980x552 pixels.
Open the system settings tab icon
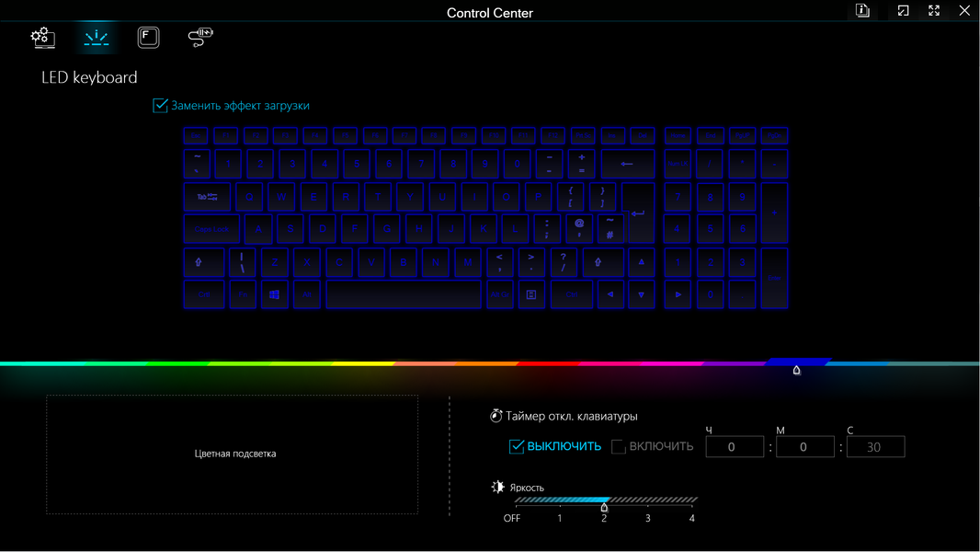(42, 38)
